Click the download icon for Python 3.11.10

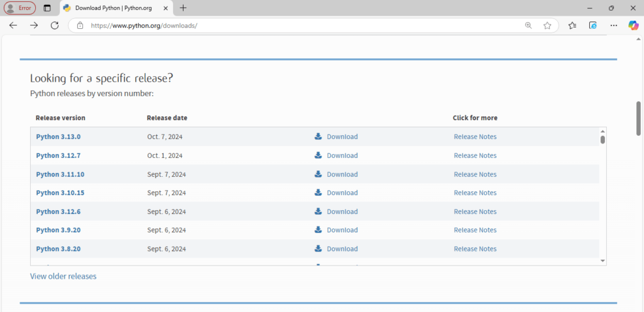point(318,174)
